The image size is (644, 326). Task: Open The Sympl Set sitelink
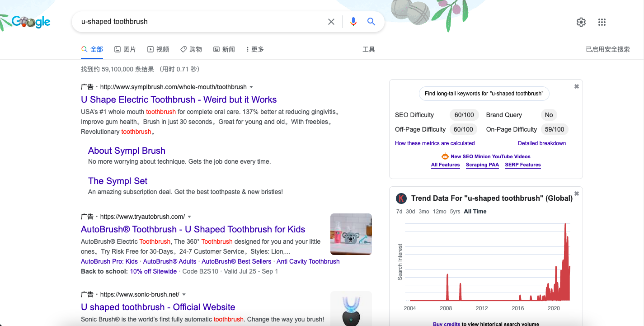[118, 181]
